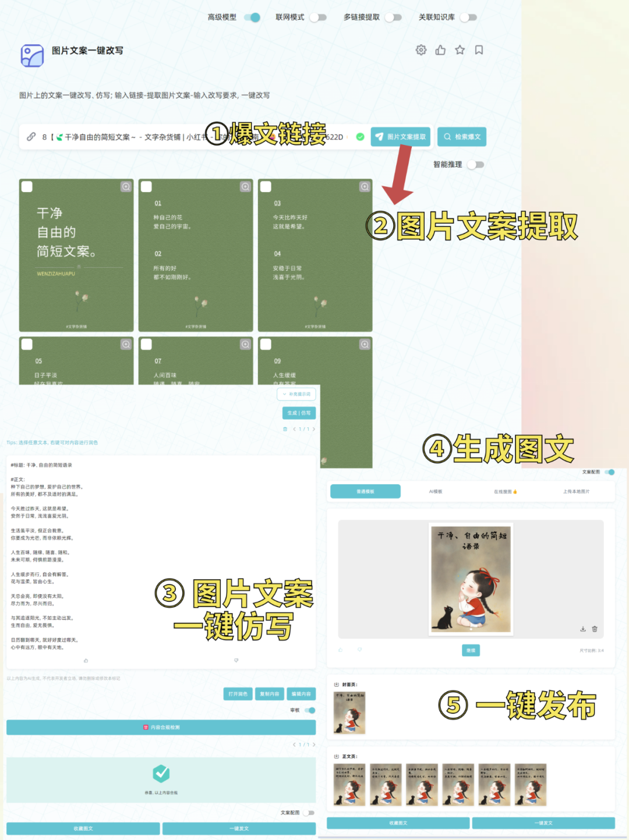
Task: Bookmark the tool with the flag icon
Action: [479, 50]
